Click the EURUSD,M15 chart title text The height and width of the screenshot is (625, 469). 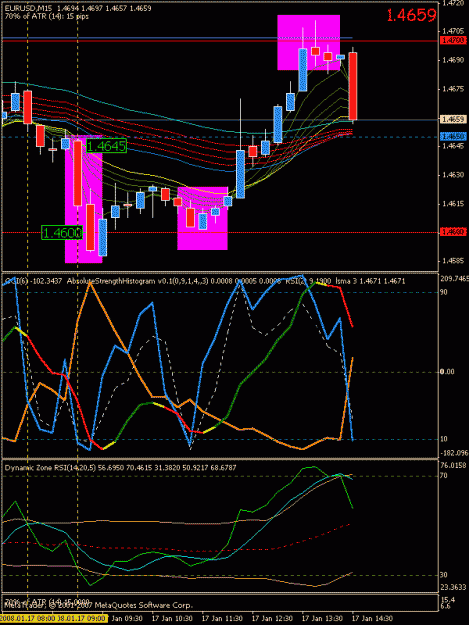pyautogui.click(x=30, y=8)
